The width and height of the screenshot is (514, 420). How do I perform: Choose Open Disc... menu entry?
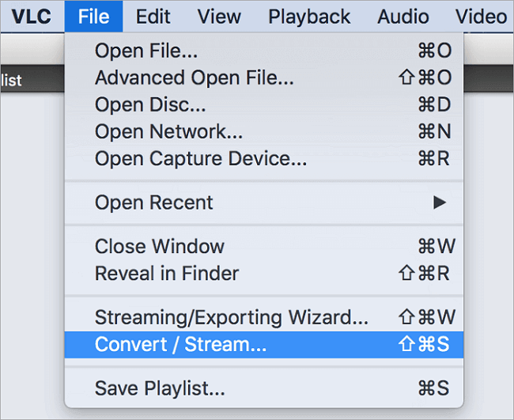pos(149,105)
